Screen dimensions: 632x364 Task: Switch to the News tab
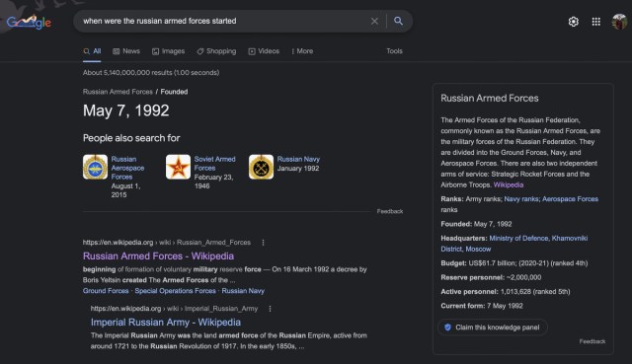[x=126, y=51]
